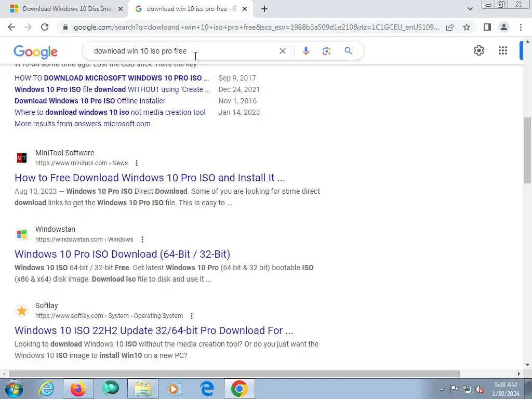
Task: Click More results from answers.microsoft.com
Action: [83, 124]
